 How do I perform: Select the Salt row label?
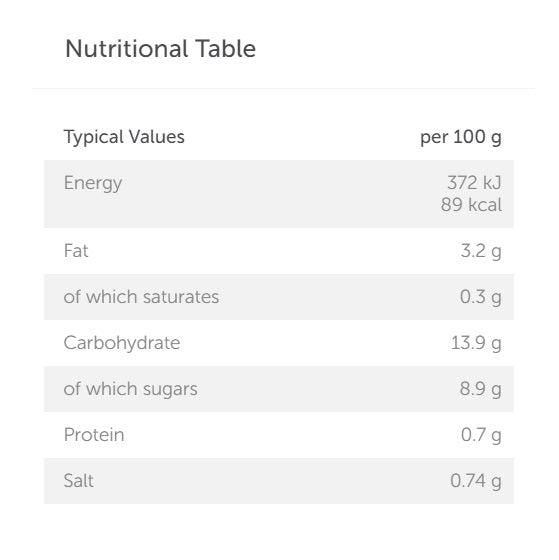click(x=79, y=481)
